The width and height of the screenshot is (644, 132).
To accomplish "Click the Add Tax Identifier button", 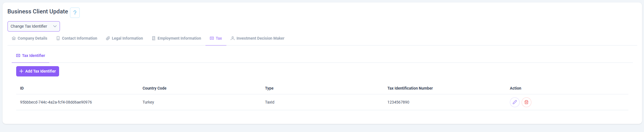I will [38, 71].
